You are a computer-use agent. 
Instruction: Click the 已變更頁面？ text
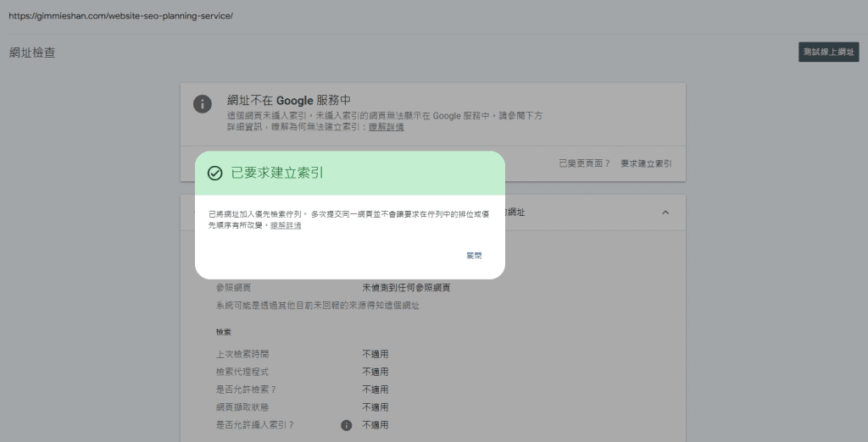coord(584,163)
